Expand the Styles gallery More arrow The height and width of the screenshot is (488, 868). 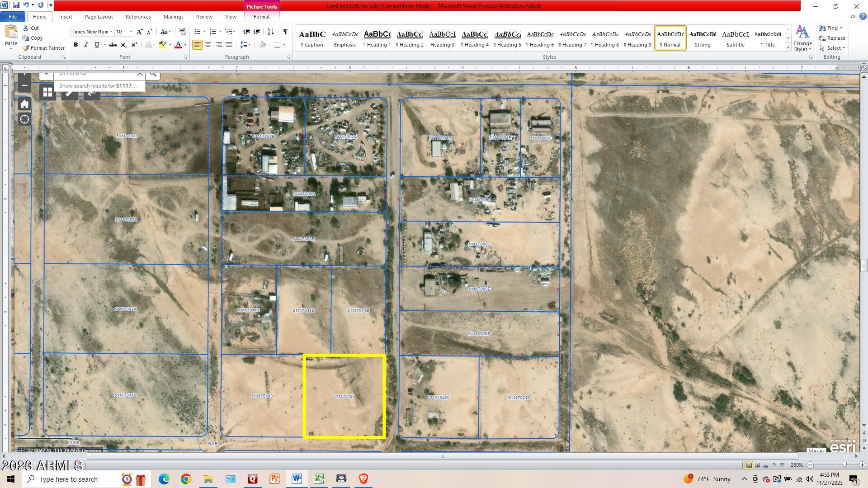[x=788, y=47]
